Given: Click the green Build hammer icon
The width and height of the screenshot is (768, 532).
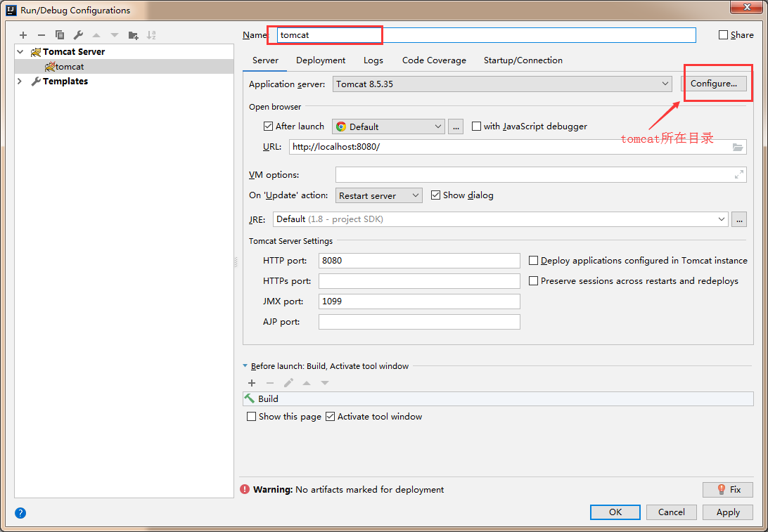Looking at the screenshot, I should pos(250,398).
